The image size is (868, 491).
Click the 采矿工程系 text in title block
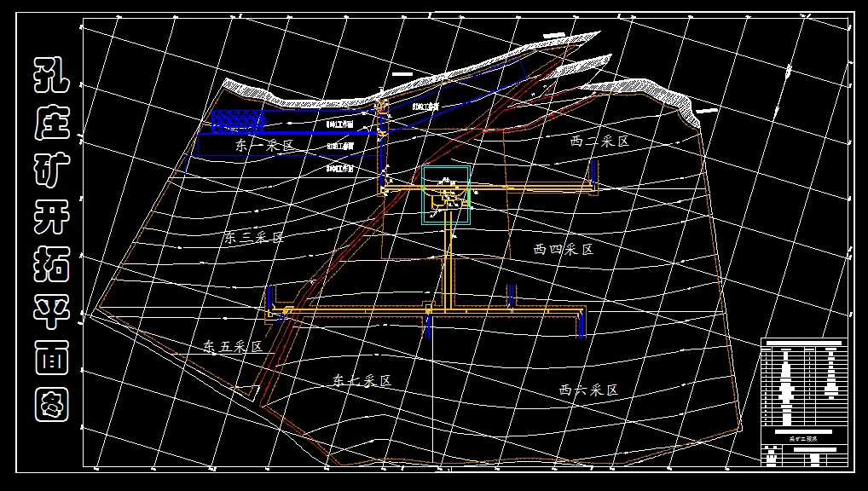[804, 438]
